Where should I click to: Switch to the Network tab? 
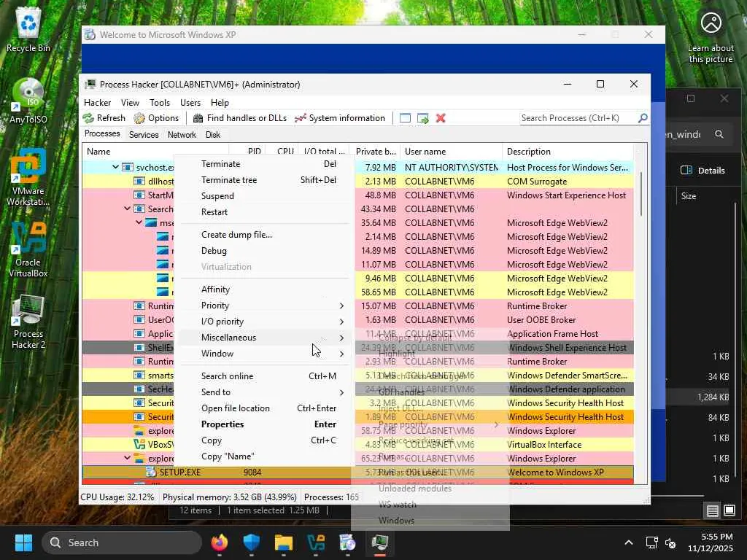[x=182, y=135]
